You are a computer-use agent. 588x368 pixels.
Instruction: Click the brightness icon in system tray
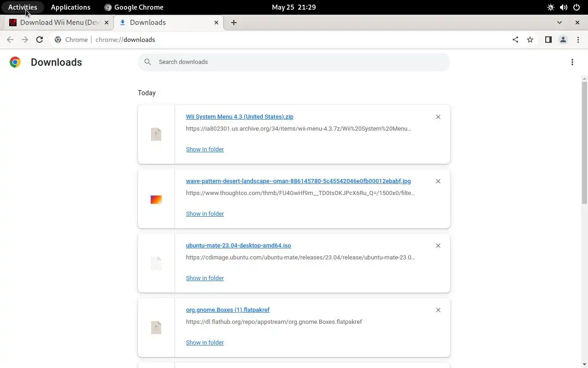pyautogui.click(x=551, y=7)
